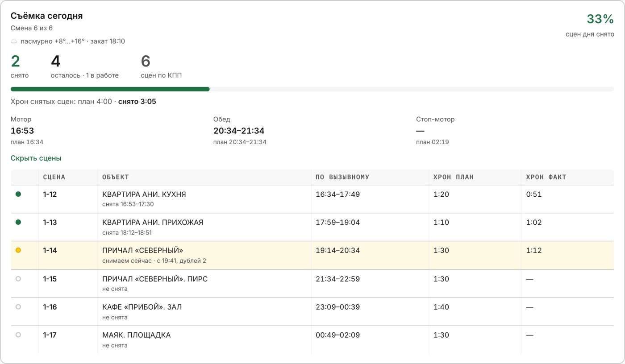625x364 pixels.
Task: Click the «33%» scenes-shot percentage
Action: pos(600,19)
